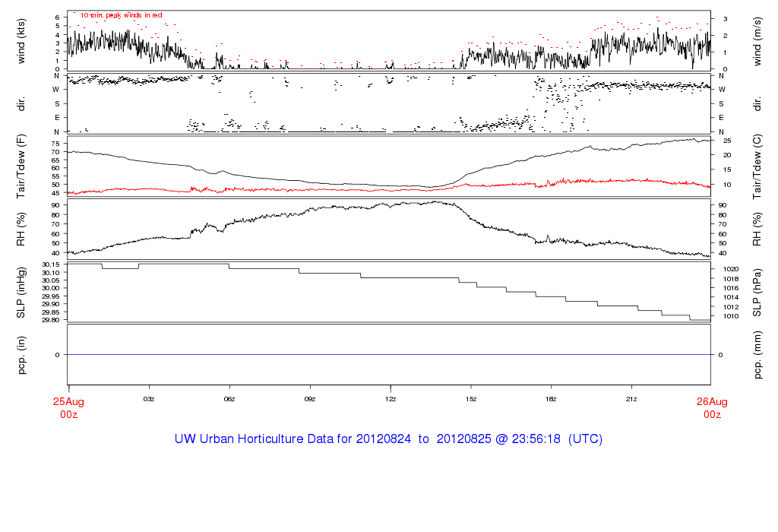Click the '26Aug 00z' end date label

[x=712, y=408]
